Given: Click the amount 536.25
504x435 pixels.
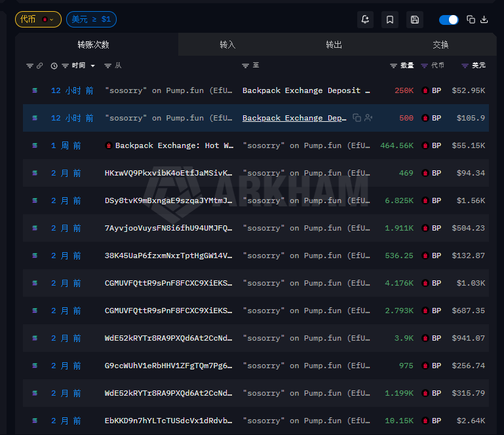Looking at the screenshot, I should [399, 255].
